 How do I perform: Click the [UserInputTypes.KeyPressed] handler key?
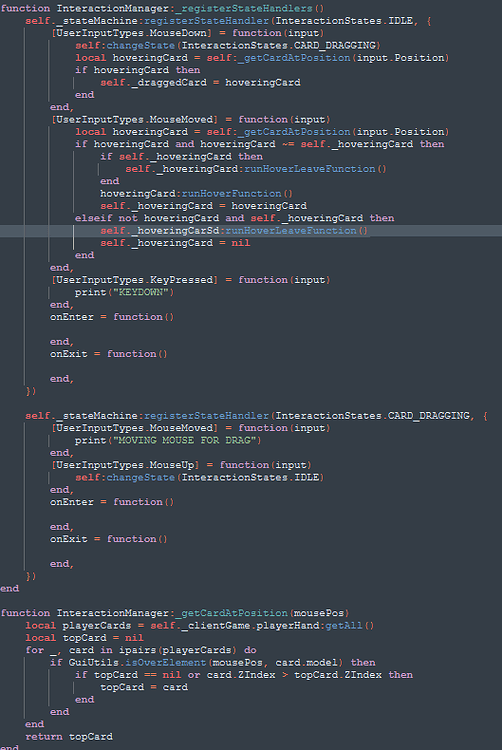coord(134,280)
